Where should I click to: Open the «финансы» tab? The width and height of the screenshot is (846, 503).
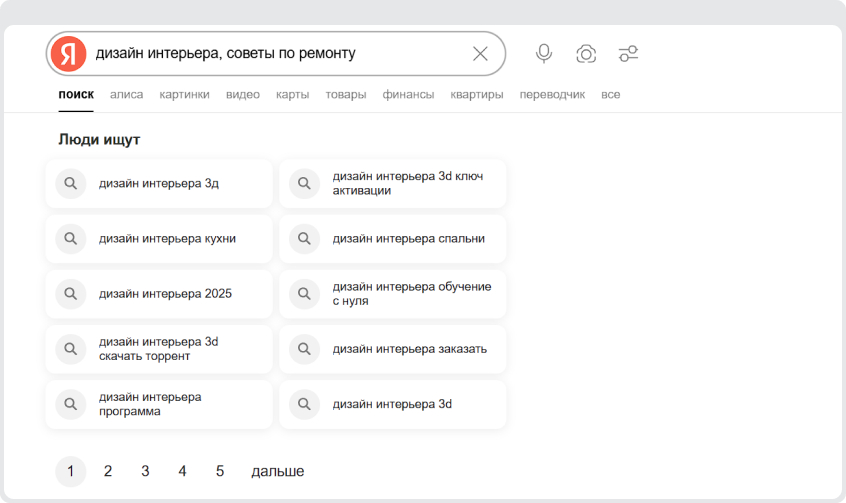pos(408,94)
